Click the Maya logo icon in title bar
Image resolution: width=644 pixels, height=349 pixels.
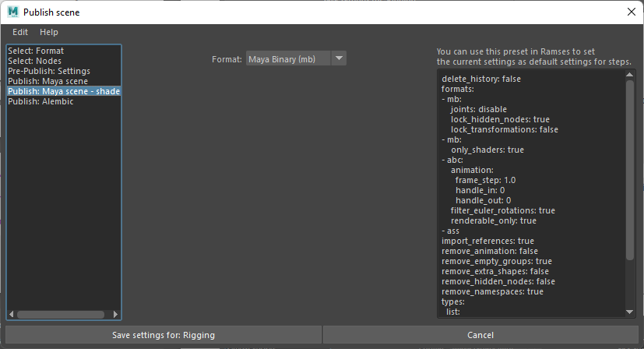tap(13, 12)
